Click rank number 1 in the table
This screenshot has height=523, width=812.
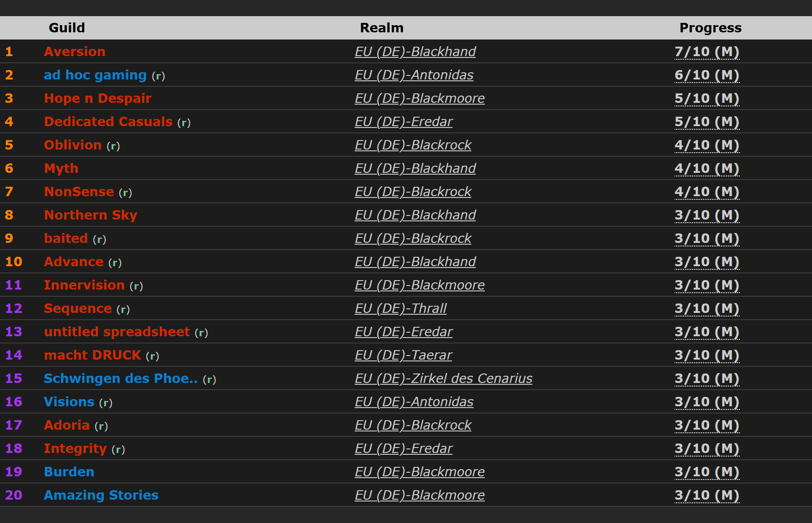click(9, 52)
